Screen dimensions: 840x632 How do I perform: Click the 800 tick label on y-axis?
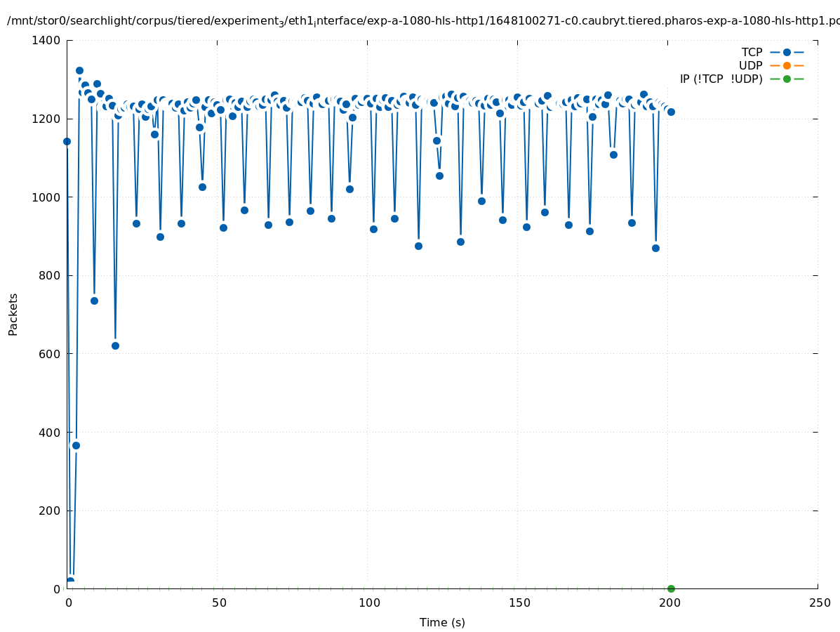tap(49, 275)
